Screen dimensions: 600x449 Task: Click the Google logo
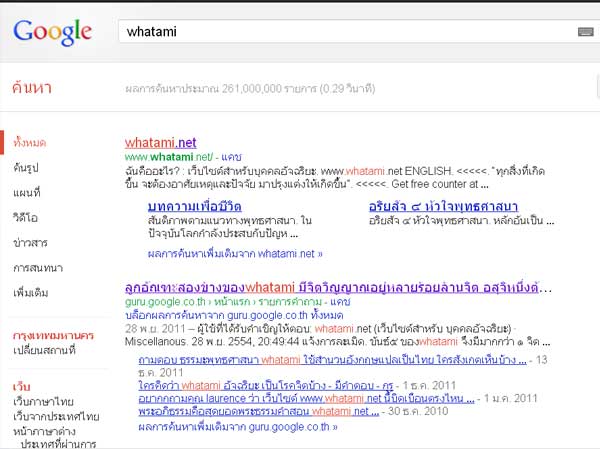[x=52, y=32]
